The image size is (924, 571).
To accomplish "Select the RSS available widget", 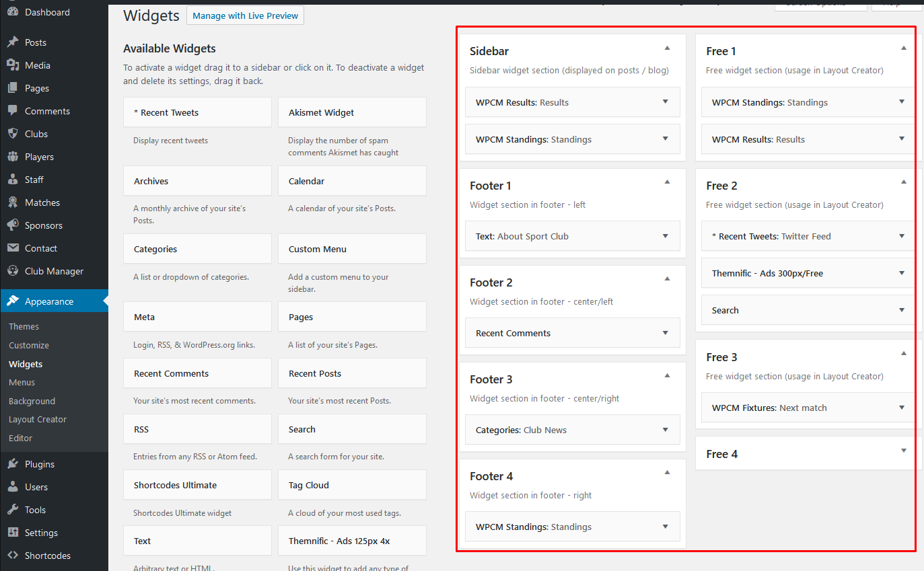I will (197, 429).
